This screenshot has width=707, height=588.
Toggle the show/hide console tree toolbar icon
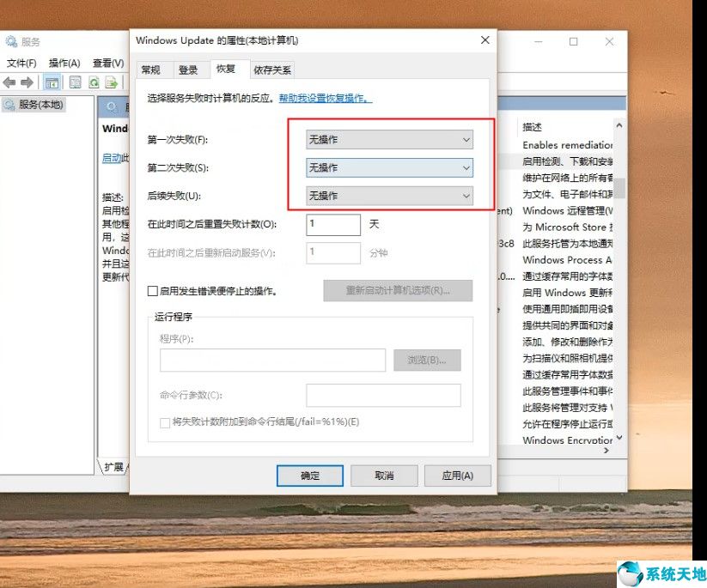pos(52,82)
